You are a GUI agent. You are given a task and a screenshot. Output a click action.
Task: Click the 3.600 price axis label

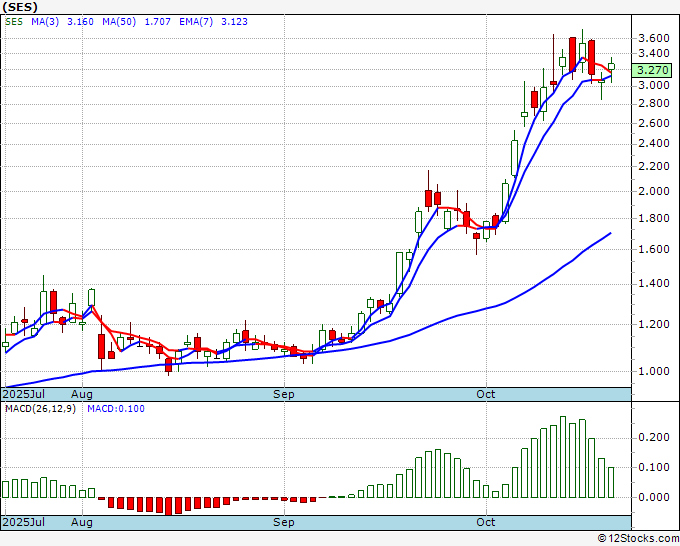pos(654,39)
